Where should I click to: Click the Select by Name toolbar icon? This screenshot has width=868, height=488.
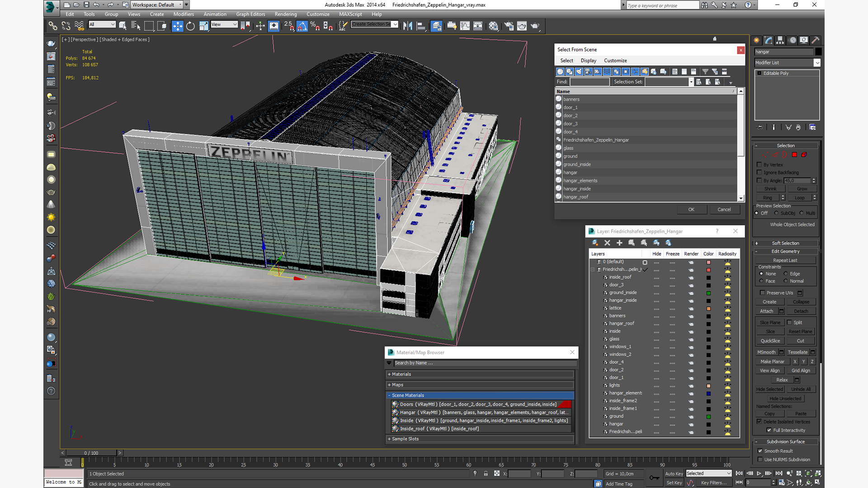(x=135, y=26)
